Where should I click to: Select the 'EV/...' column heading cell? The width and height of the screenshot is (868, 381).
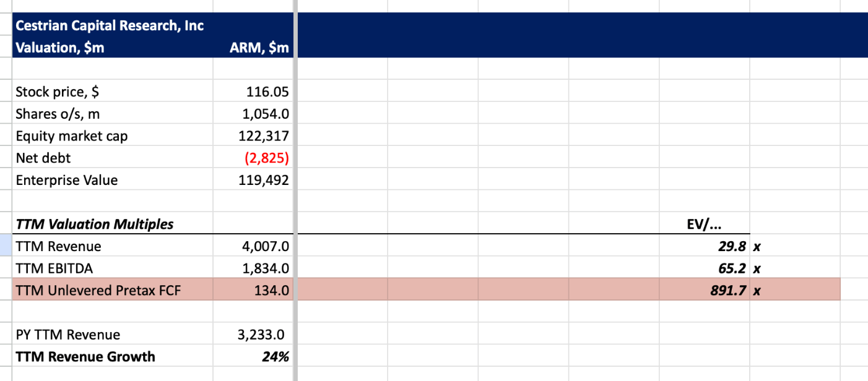tap(705, 224)
